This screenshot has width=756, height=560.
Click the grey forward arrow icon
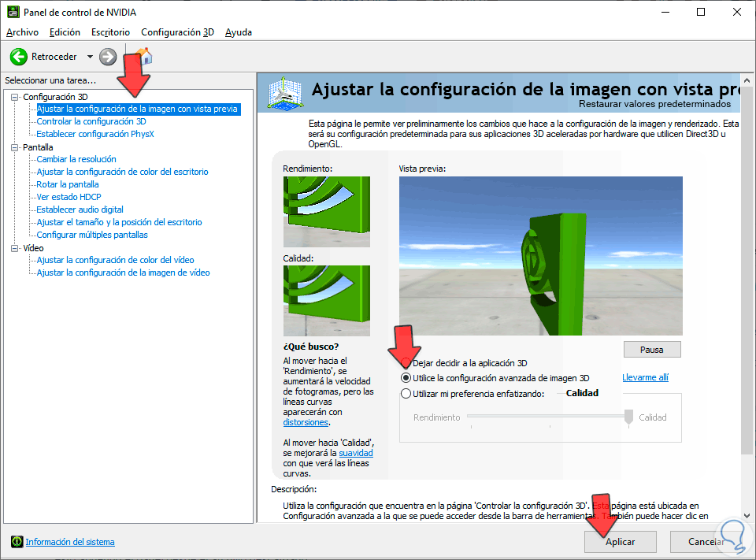point(108,57)
